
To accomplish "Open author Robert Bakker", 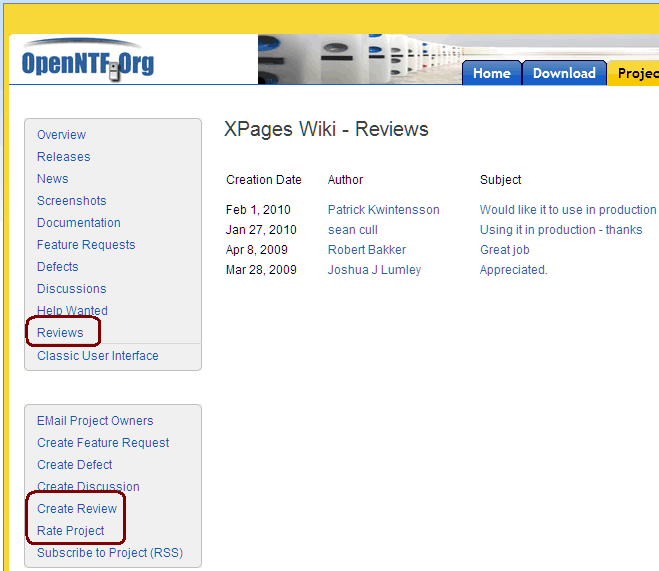I will pos(367,250).
